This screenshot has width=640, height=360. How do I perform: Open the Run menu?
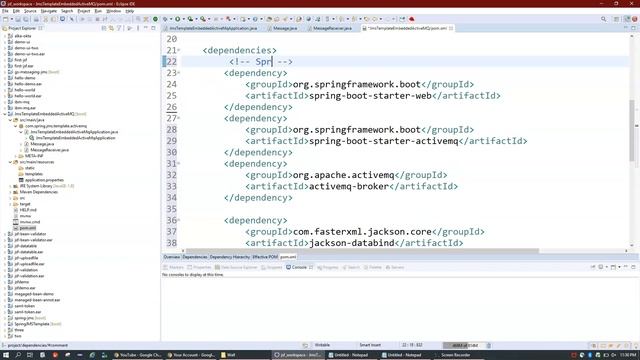pyautogui.click(x=98, y=11)
